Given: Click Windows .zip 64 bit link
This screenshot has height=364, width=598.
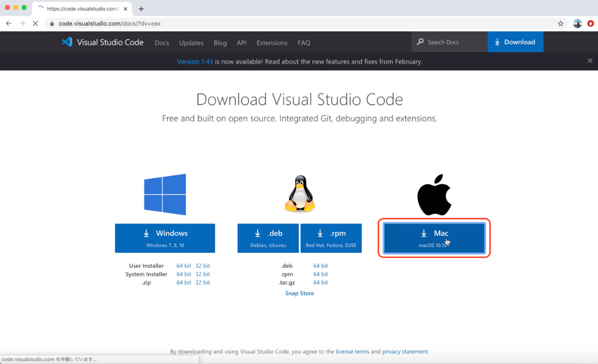Looking at the screenshot, I should [x=183, y=283].
